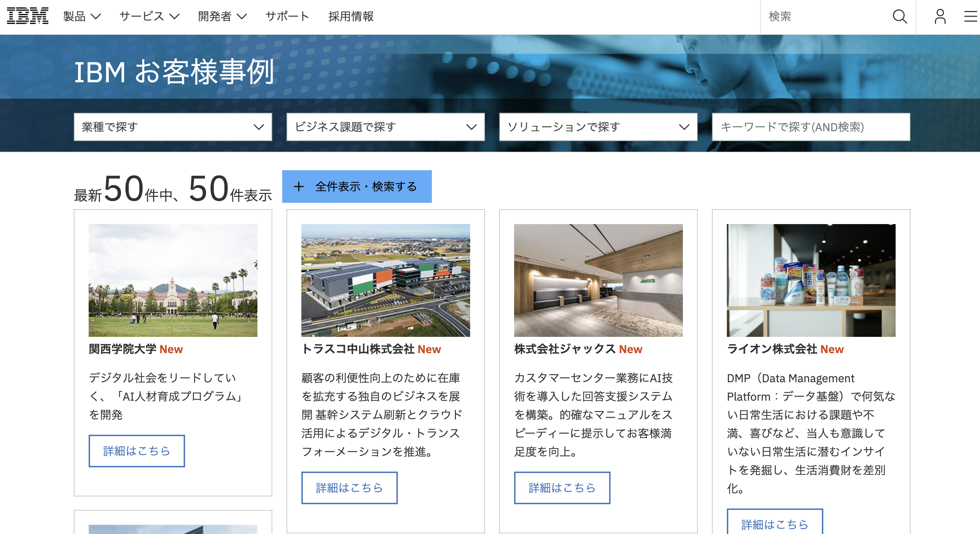Click the ジャックス office lobby photo
Image resolution: width=980 pixels, height=534 pixels.
click(598, 280)
